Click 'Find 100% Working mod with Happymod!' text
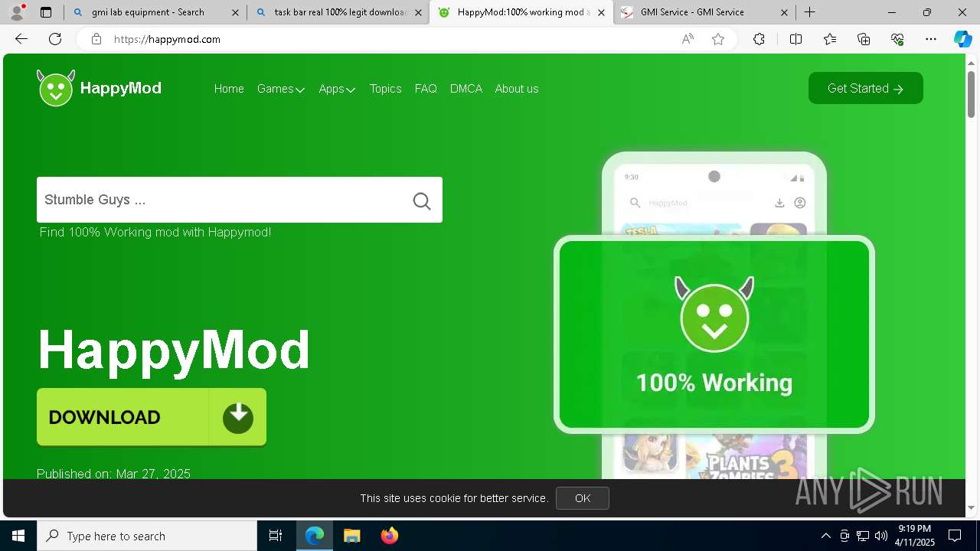980x551 pixels. 155,232
